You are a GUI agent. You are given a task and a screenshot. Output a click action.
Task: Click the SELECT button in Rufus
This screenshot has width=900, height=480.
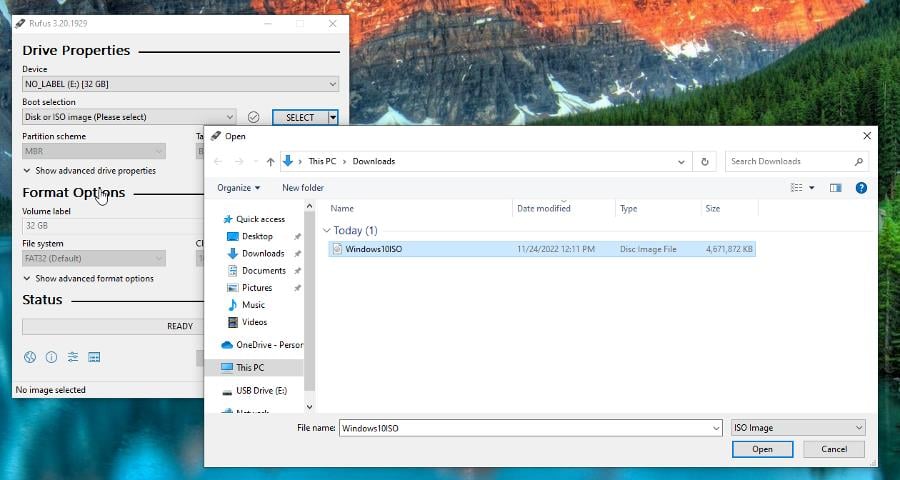tap(300, 118)
